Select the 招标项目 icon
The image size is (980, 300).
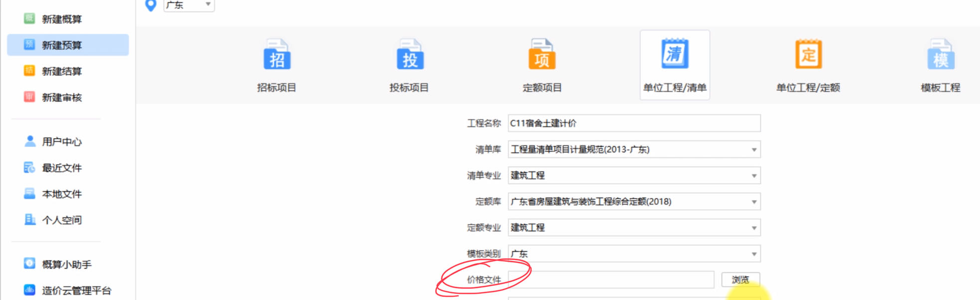[x=277, y=54]
